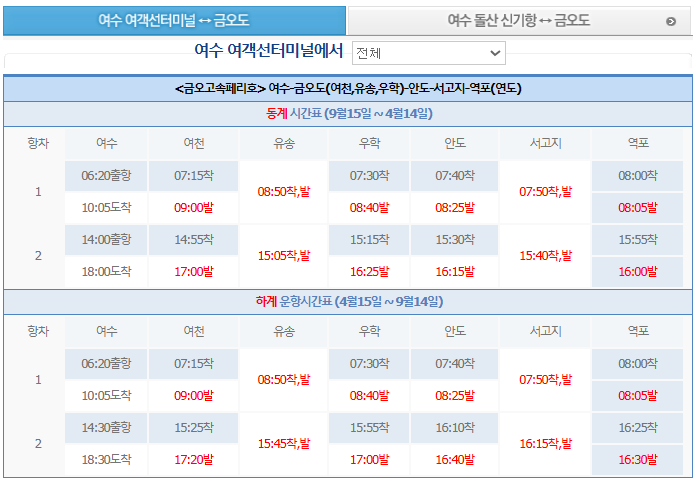Click the 16:30발 역포 departure time
Viewport: 696px width, 487px height.
point(637,459)
